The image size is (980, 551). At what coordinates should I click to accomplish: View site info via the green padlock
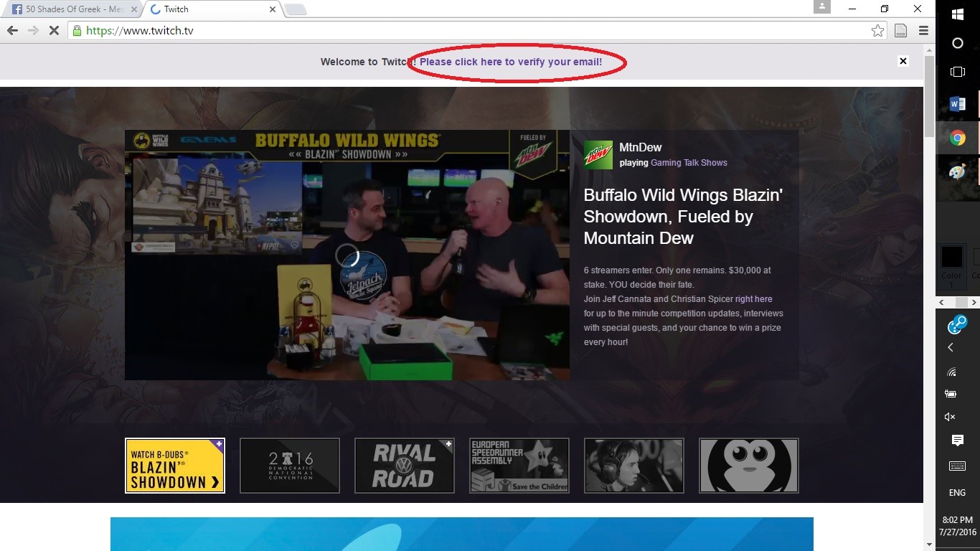point(77,31)
